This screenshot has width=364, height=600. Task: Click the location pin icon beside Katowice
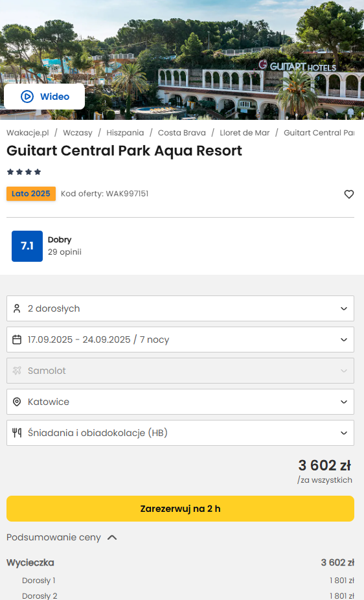pos(17,402)
